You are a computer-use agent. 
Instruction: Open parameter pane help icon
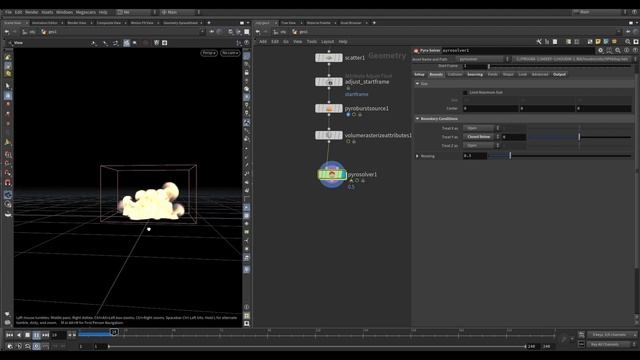pyautogui.click(x=636, y=51)
